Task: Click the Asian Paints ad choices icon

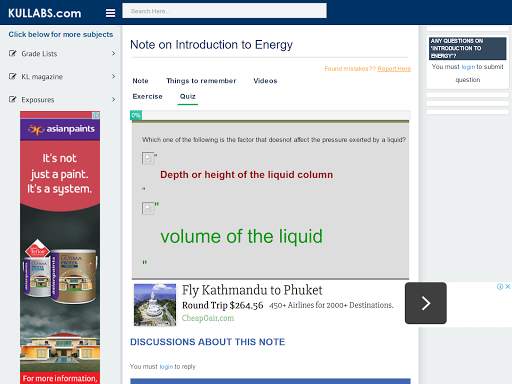Action: click(x=96, y=115)
